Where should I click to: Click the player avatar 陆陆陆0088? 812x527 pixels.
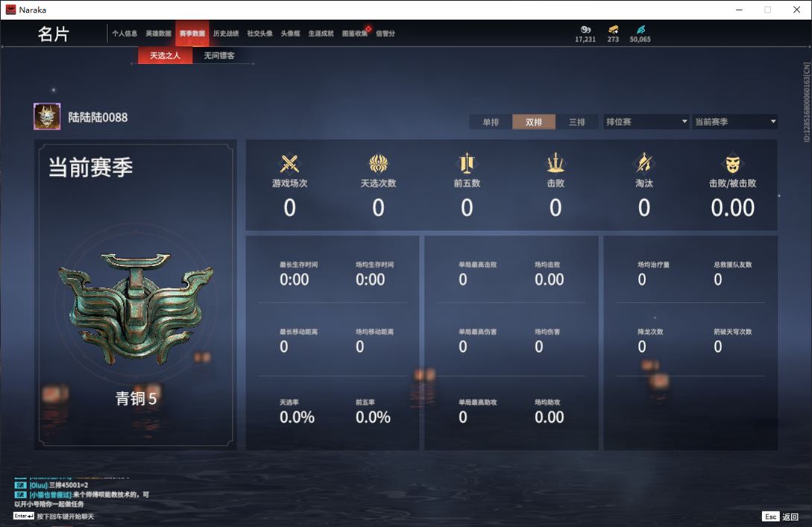(47, 116)
